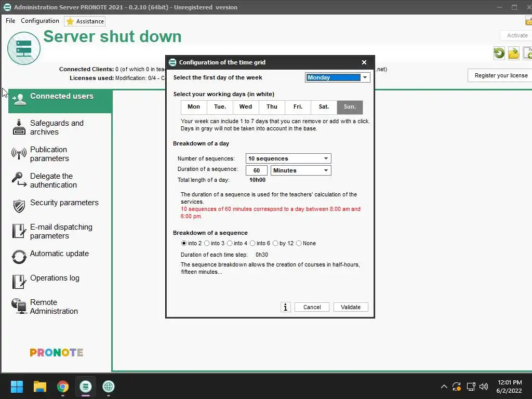532x399 pixels.
Task: Toggle Friday as a working day
Action: pos(298,107)
